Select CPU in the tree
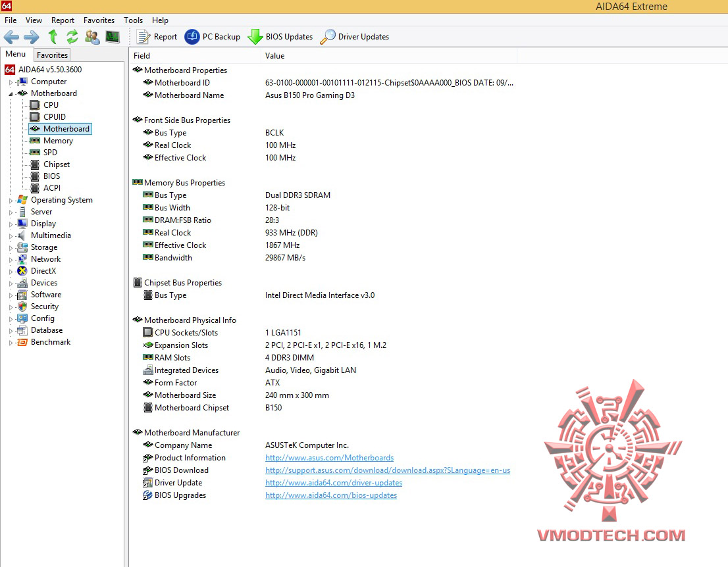 click(51, 105)
